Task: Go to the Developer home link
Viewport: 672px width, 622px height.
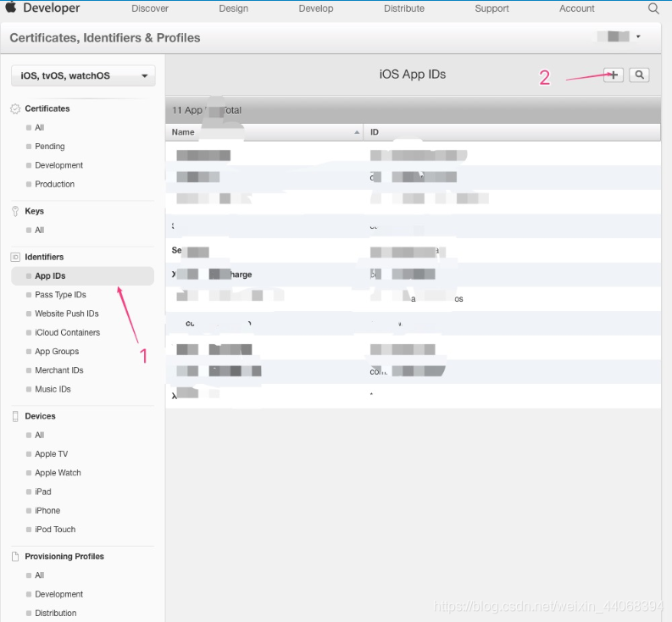Action: (x=52, y=8)
